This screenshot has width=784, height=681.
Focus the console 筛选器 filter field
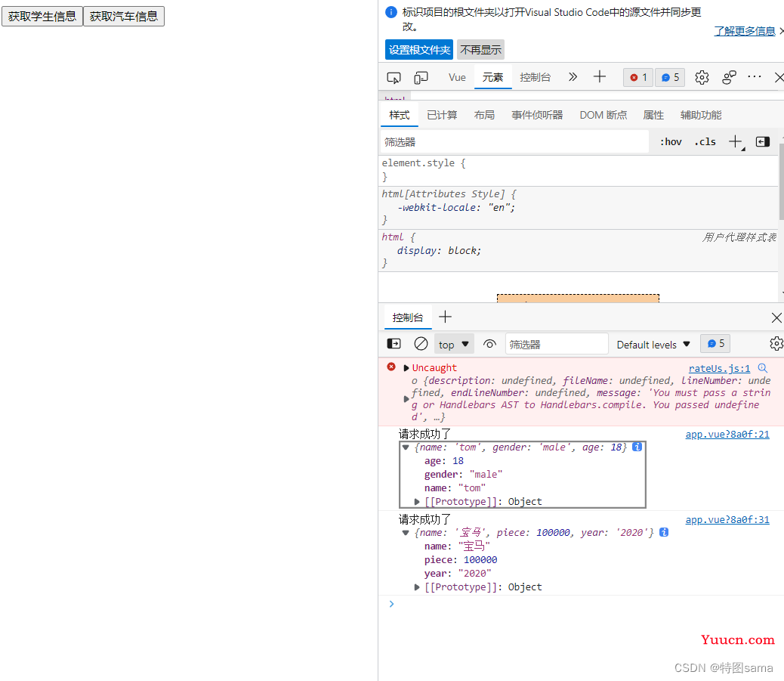557,344
